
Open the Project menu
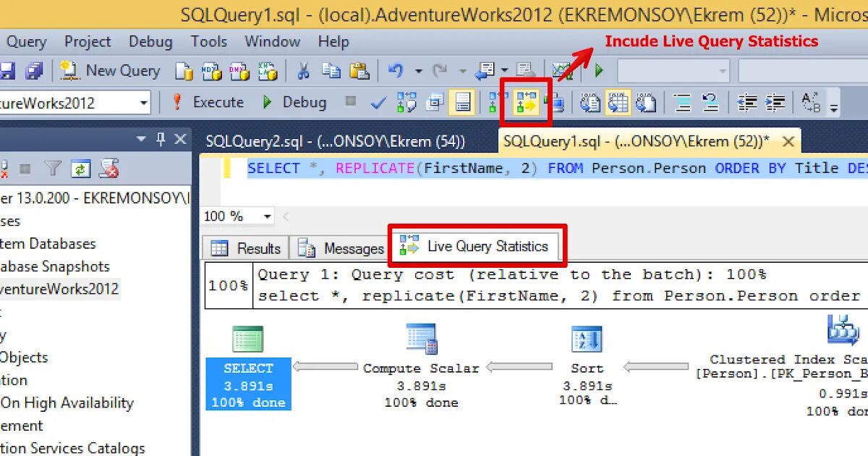[x=88, y=42]
